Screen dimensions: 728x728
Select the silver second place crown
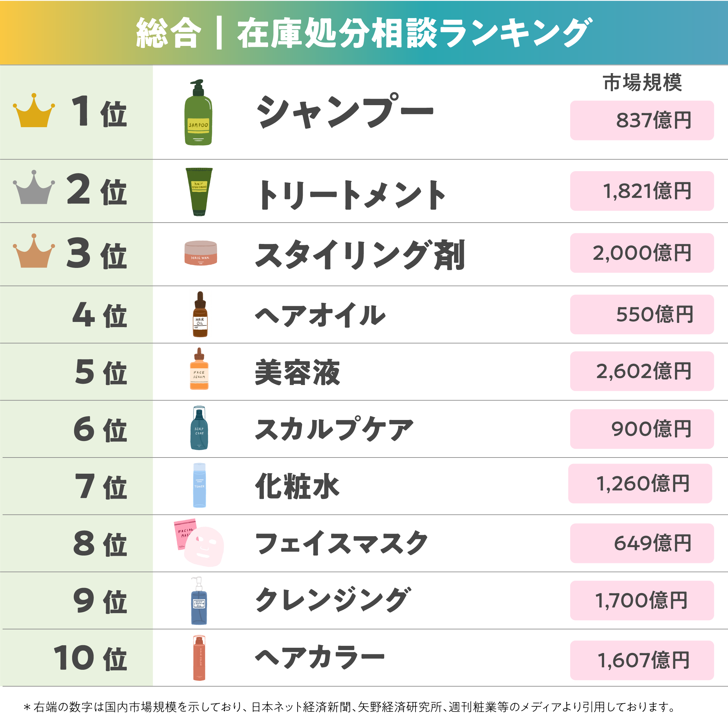click(x=34, y=189)
